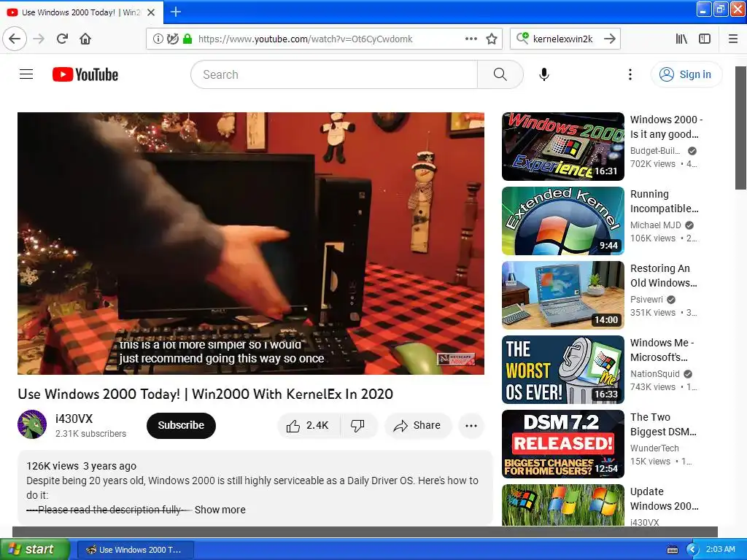Visit the NationSquid channel
Screen dimensions: 747x560
[654, 373]
